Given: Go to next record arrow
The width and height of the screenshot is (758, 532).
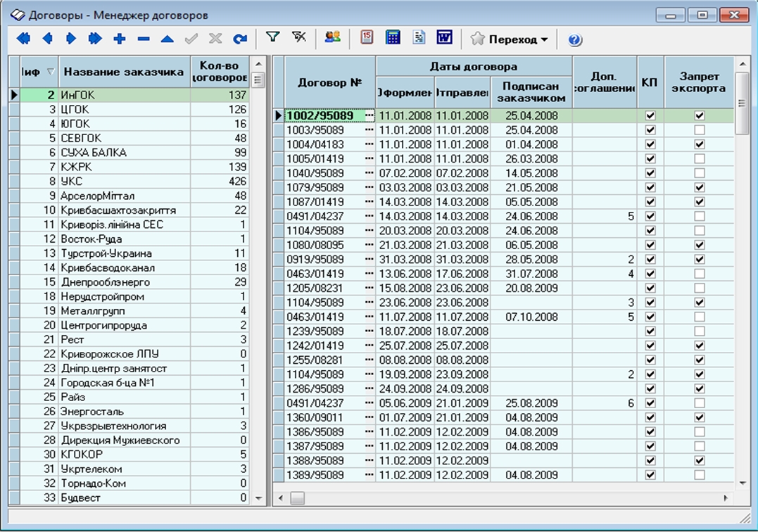Looking at the screenshot, I should point(71,39).
